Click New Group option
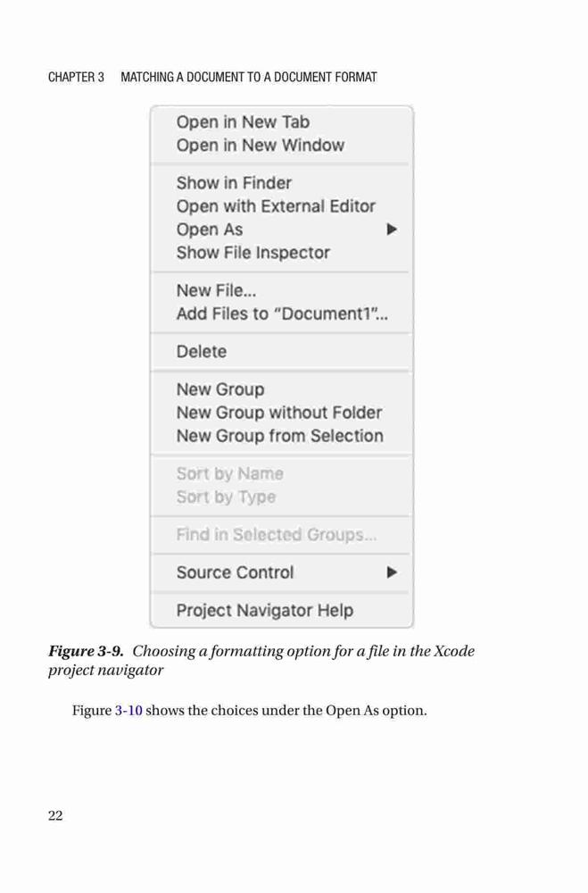 click(281, 389)
